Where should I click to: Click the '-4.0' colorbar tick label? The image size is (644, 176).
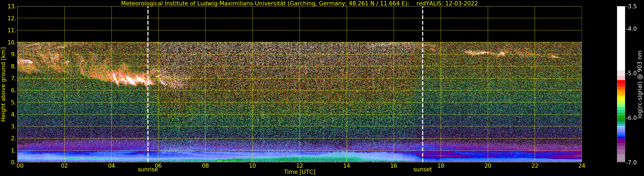pos(631,29)
